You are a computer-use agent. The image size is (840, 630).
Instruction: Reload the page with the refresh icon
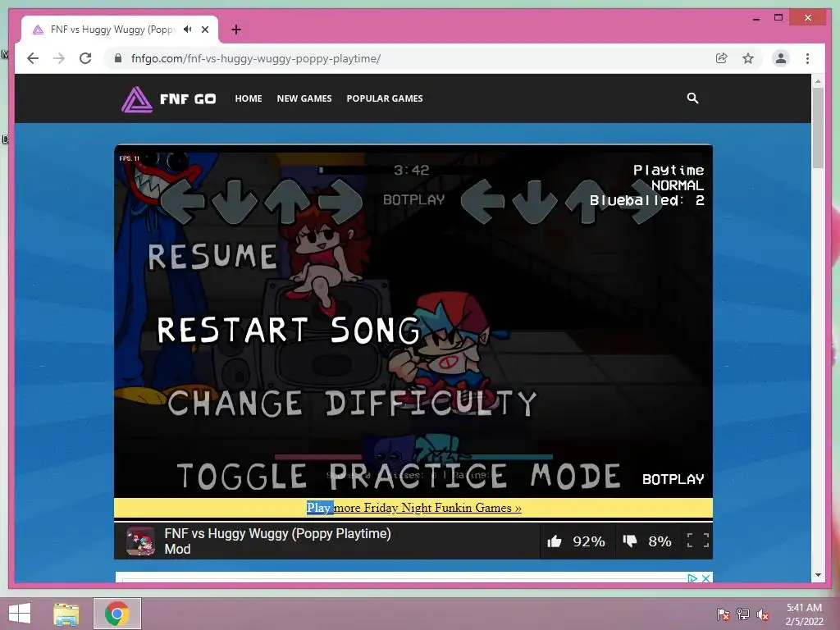85,58
